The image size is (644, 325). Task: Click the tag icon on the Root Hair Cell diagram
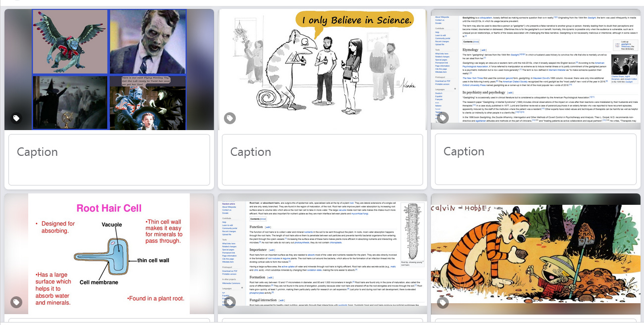pos(16,302)
